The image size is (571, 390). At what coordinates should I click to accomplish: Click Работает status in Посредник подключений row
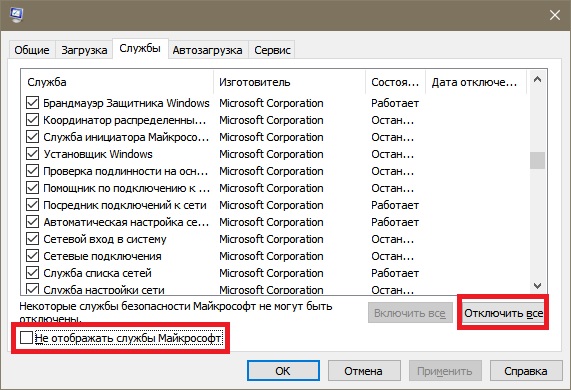pyautogui.click(x=395, y=205)
